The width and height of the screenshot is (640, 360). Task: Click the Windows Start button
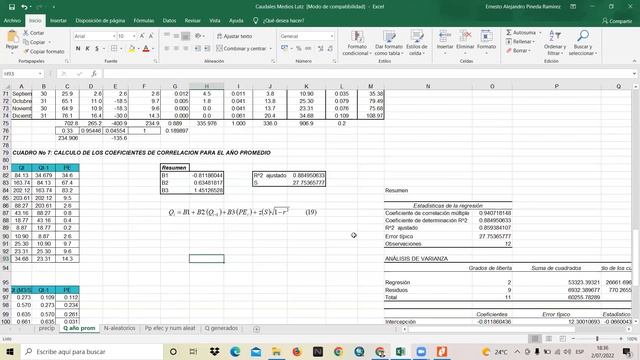click(x=10, y=351)
